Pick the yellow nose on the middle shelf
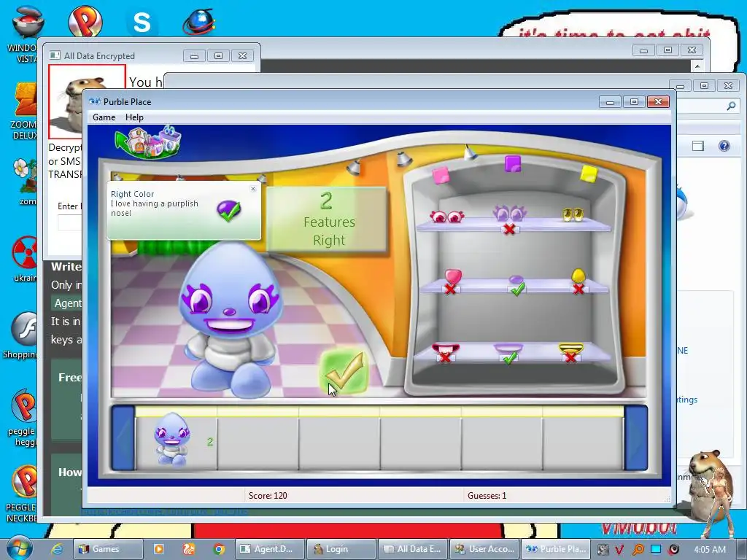Image resolution: width=747 pixels, height=560 pixels. click(x=578, y=276)
